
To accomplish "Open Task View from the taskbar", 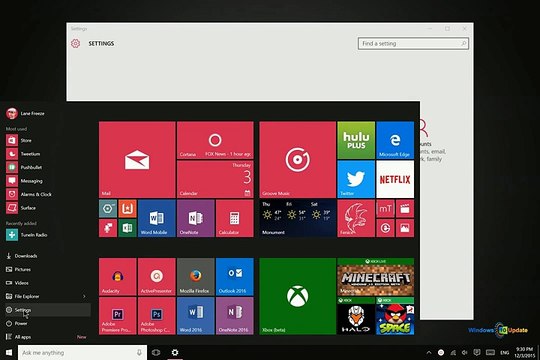I will [156, 352].
